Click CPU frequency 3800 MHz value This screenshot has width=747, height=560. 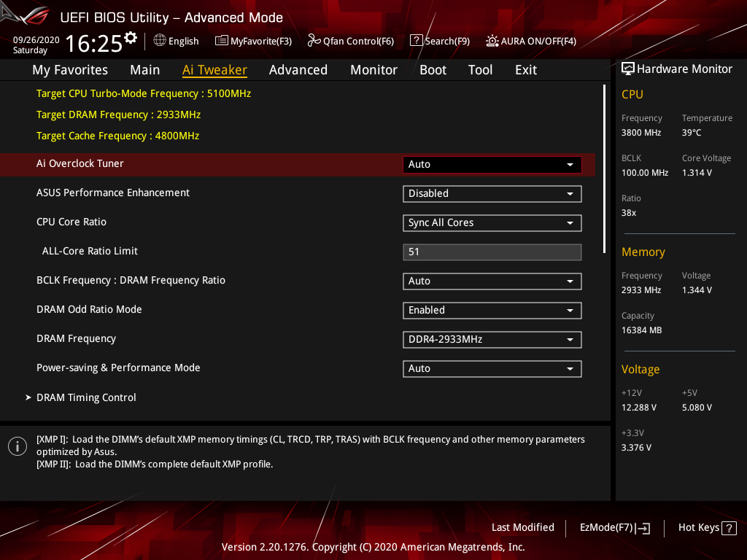point(641,133)
